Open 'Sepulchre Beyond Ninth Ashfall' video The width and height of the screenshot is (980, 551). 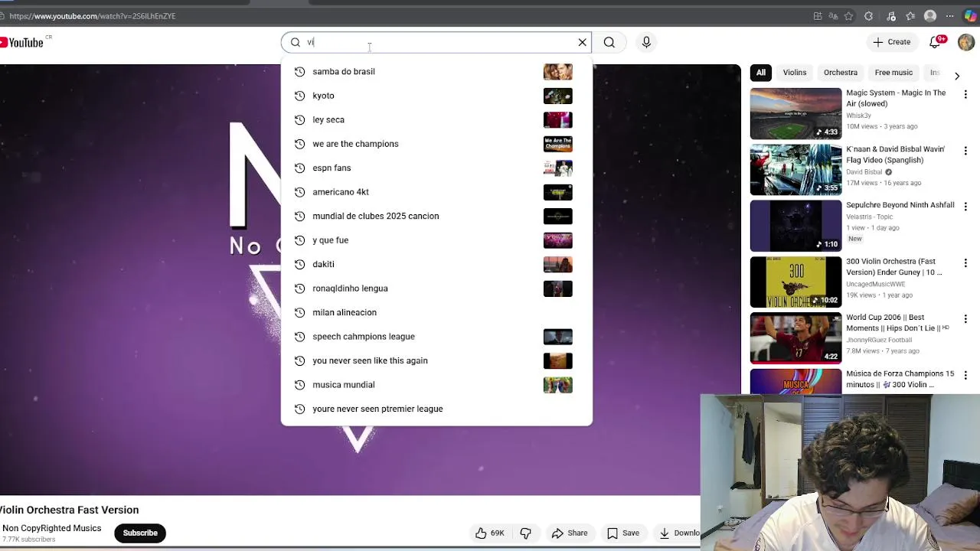click(900, 205)
